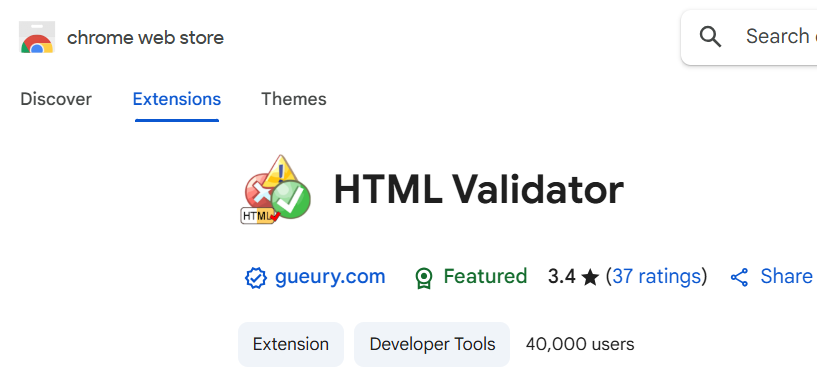Screen dimensions: 817x372
Task: Click the 3.4 rating value
Action: pos(561,277)
